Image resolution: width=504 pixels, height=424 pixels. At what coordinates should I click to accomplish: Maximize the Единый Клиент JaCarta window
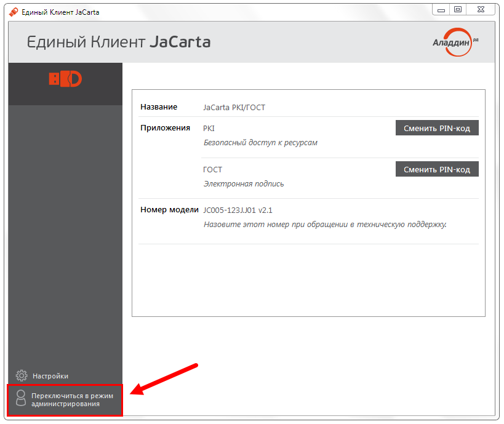[x=458, y=9]
